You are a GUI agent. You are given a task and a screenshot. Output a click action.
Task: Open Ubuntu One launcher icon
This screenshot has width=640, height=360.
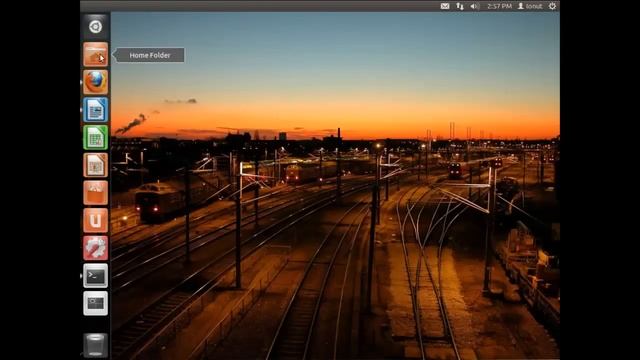tap(96, 220)
